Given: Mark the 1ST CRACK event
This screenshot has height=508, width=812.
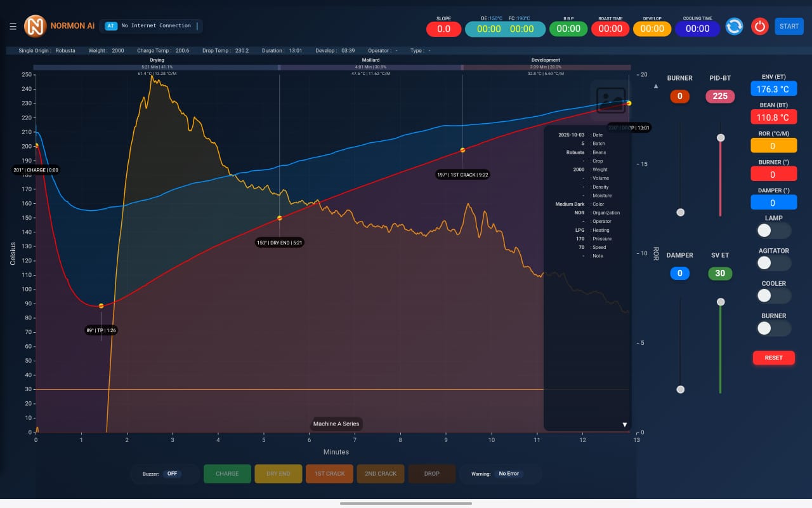Looking at the screenshot, I should coord(329,474).
